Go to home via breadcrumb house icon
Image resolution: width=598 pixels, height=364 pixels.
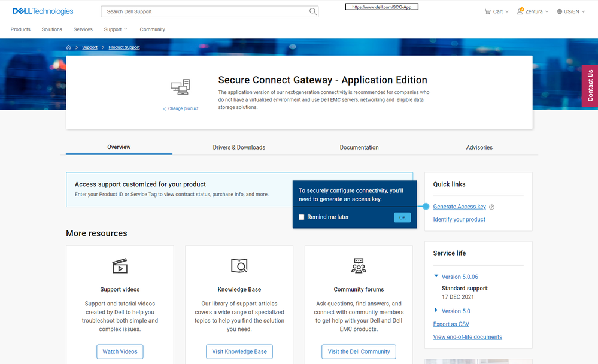click(69, 47)
